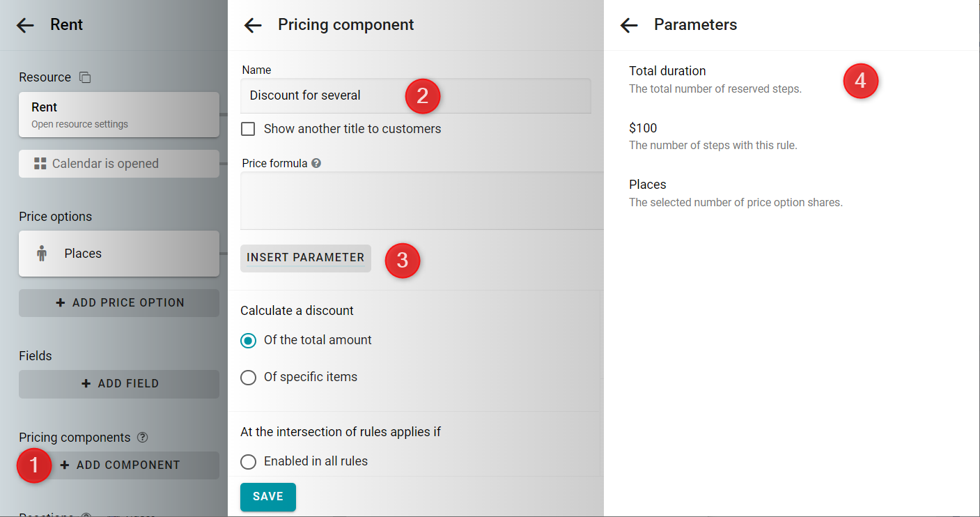Click Add Component button

[119, 465]
